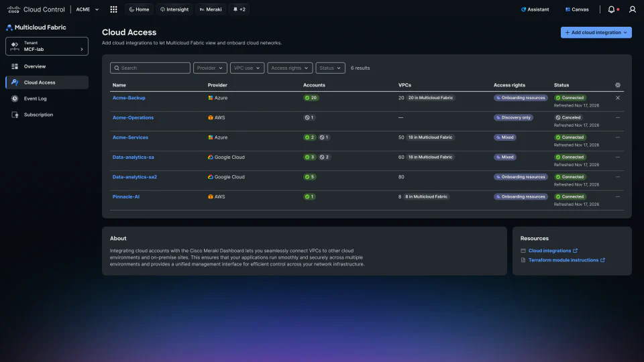This screenshot has width=644, height=362.
Task: Click the Status column header
Action: 561,85
